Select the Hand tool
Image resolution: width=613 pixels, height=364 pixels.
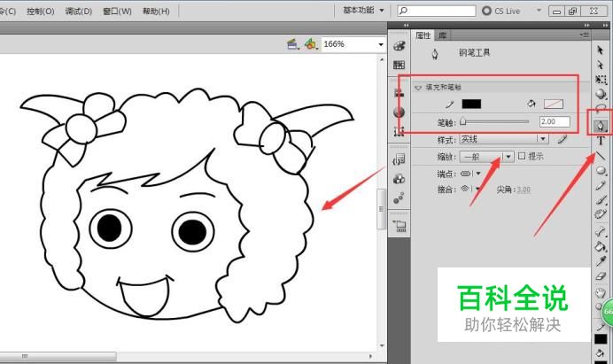(x=601, y=292)
